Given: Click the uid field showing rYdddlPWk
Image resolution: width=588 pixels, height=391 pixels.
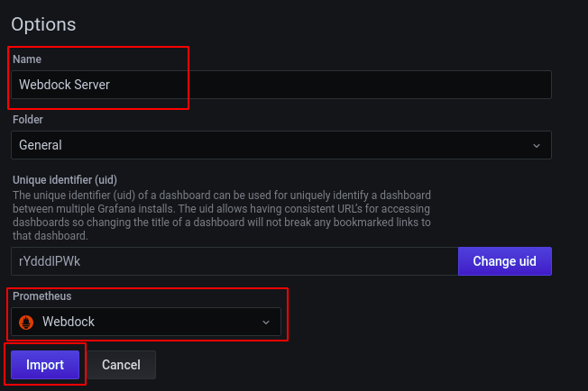Looking at the screenshot, I should click(x=234, y=261).
